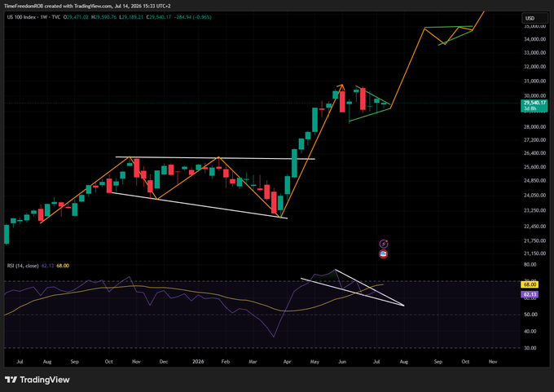Screen dimensions: 554x392
Task: Click the 21,750.00 price axis label
Action: 534,241
